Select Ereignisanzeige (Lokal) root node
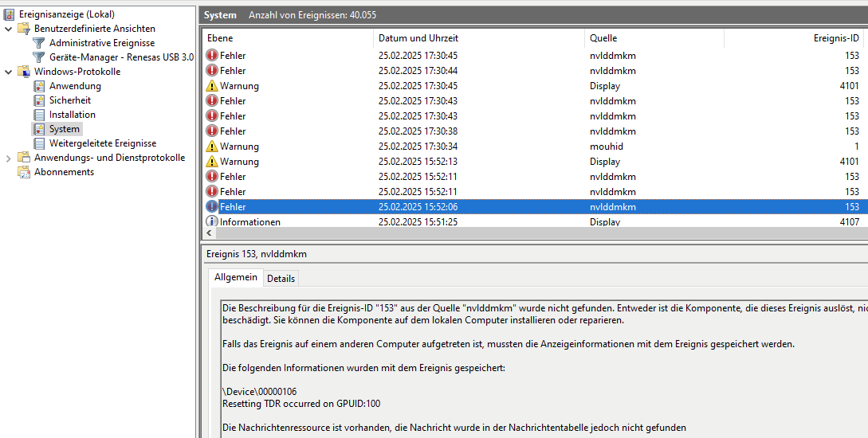This screenshot has width=868, height=438. point(67,14)
